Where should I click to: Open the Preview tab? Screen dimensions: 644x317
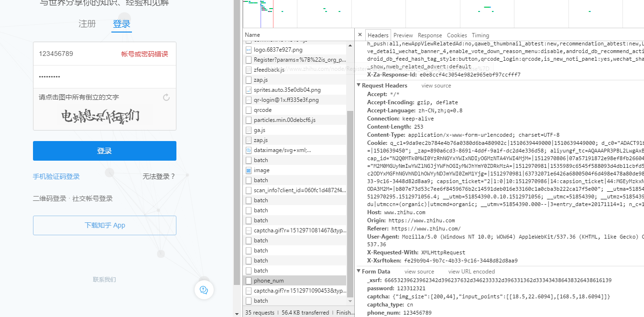coord(403,35)
